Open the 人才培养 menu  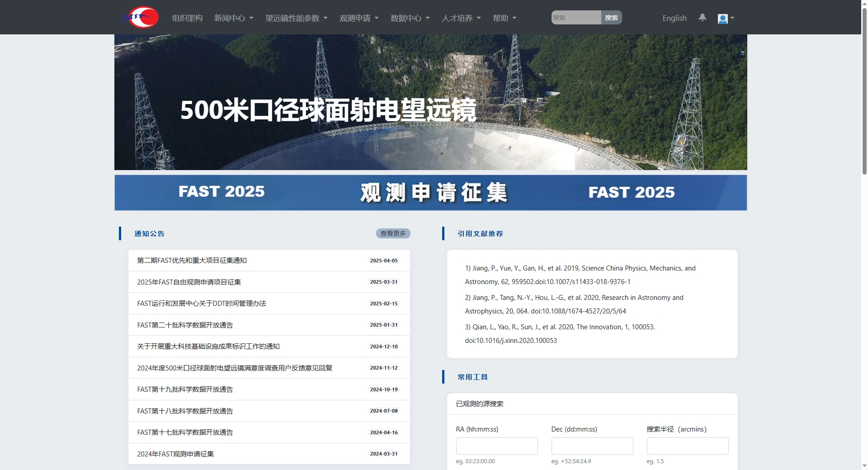click(461, 18)
